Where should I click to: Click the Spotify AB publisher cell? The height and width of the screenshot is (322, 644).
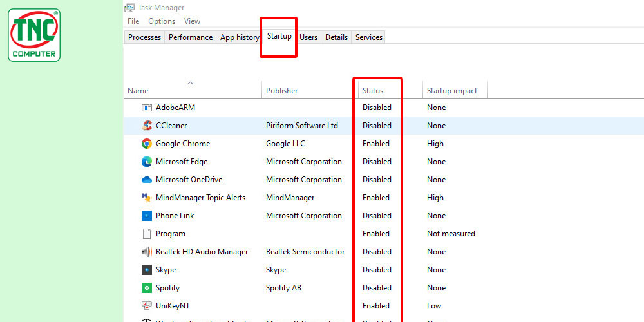coord(283,288)
